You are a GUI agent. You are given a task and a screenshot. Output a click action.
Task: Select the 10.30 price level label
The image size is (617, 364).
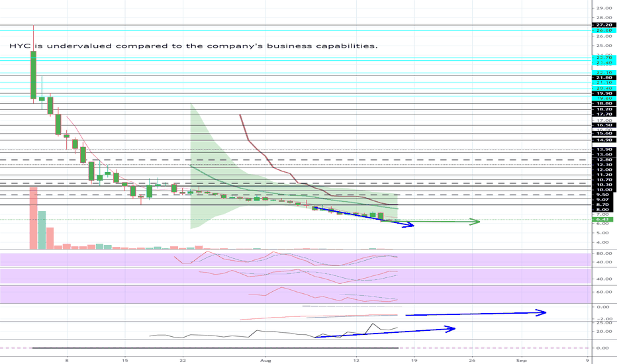(604, 185)
